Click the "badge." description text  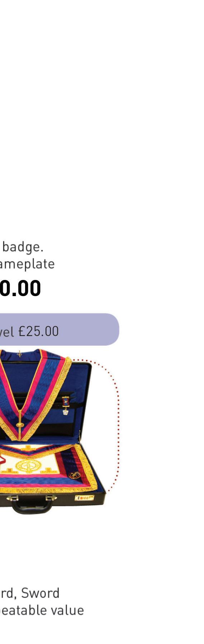click(23, 247)
